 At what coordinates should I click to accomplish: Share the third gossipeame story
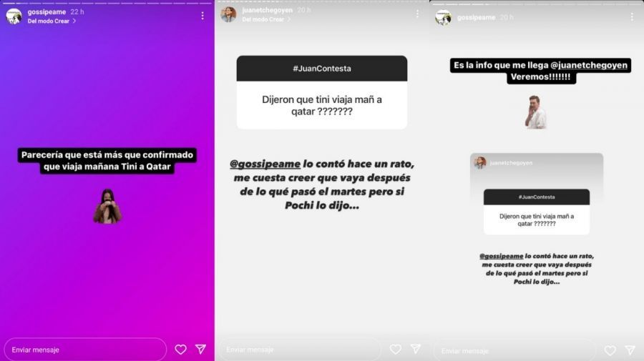[x=630, y=350]
